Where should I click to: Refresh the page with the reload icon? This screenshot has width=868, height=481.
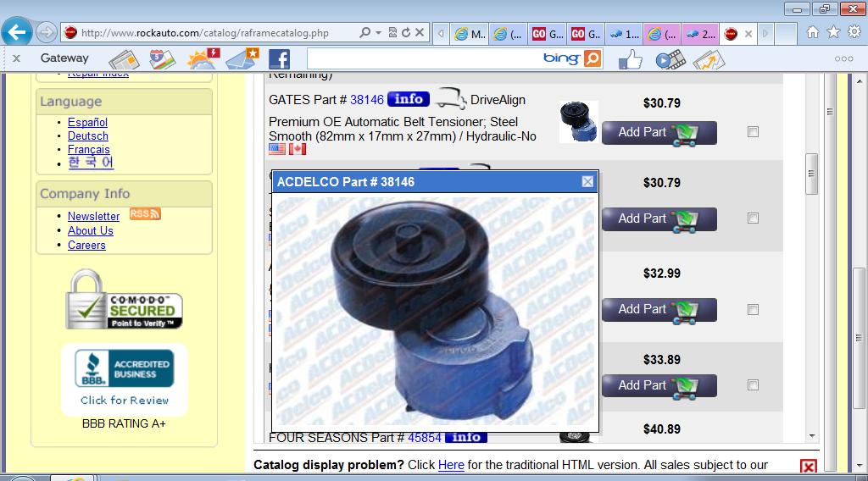[x=406, y=33]
